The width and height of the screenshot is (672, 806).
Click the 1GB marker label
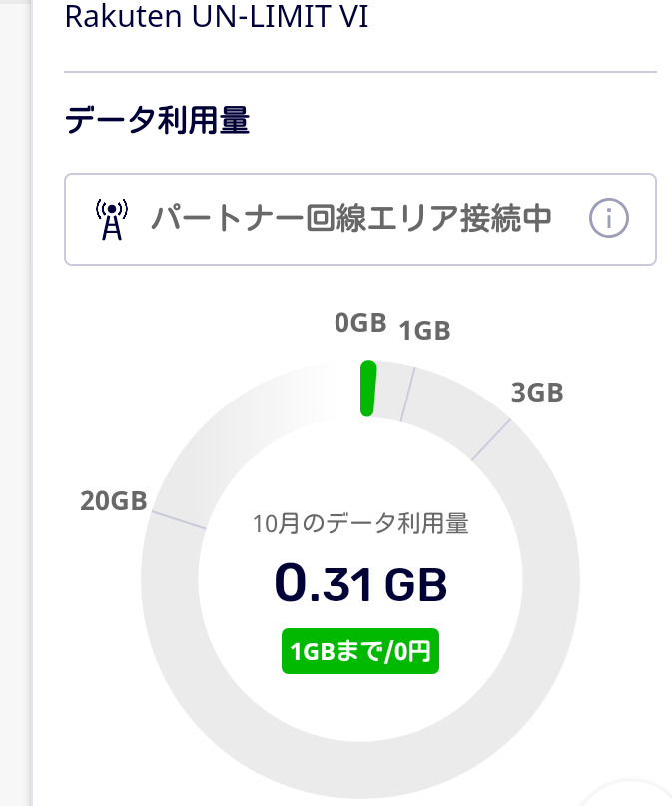pos(424,331)
